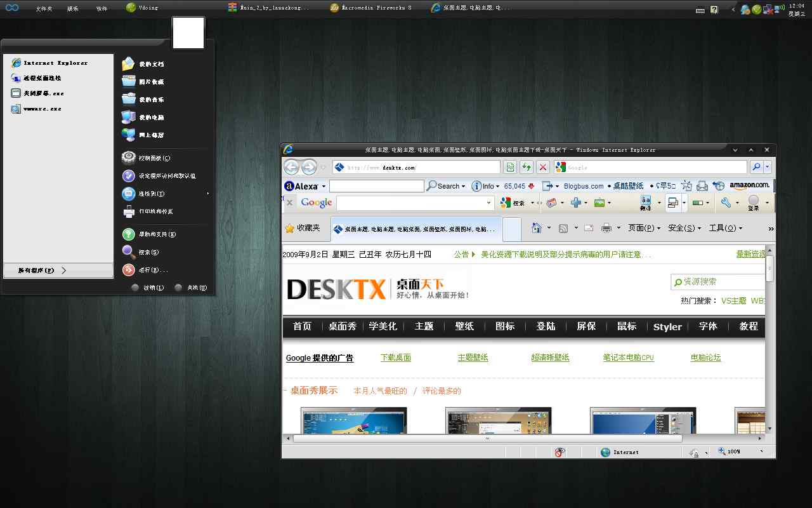
Task: Click the Start orb in top-left corner
Action: pos(11,8)
